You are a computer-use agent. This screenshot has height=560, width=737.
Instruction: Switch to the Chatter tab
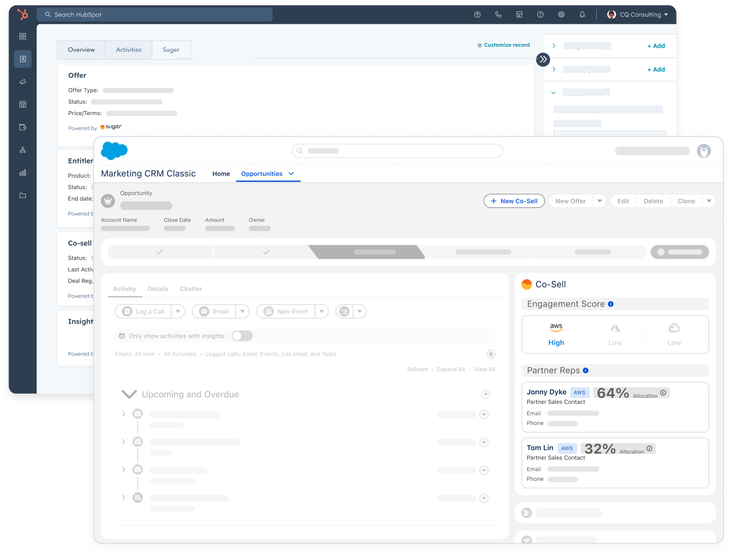191,289
